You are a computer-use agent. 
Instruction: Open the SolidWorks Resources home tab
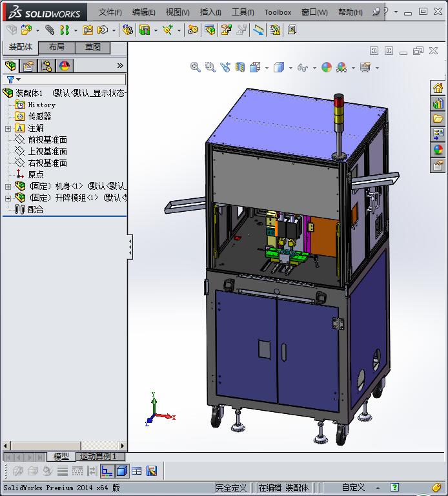pos(438,88)
